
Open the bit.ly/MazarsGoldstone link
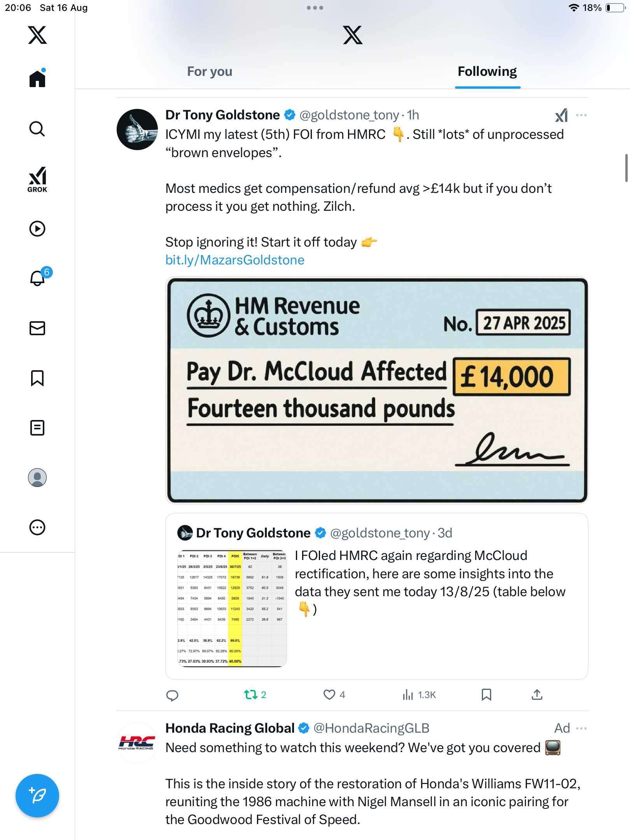235,260
